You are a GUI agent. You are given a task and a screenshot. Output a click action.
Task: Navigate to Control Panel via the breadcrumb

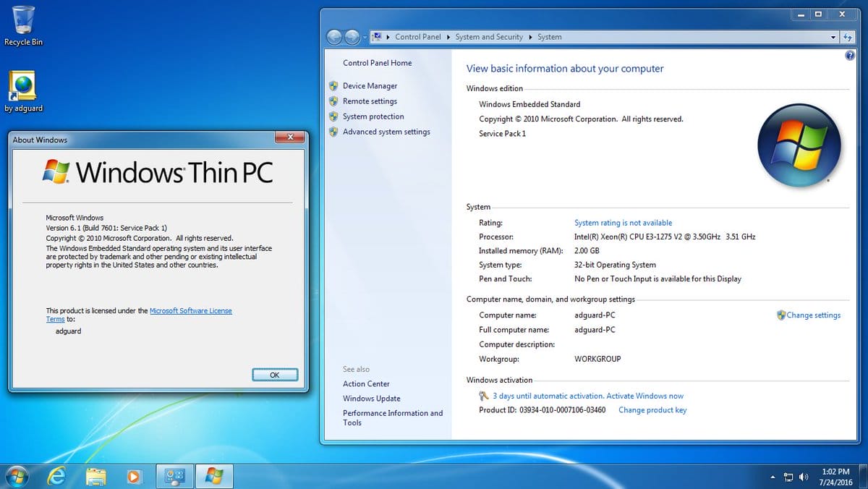pos(418,36)
